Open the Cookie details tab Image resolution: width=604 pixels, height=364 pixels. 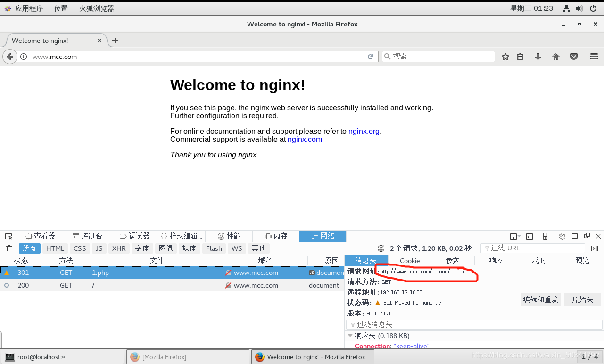coord(410,261)
